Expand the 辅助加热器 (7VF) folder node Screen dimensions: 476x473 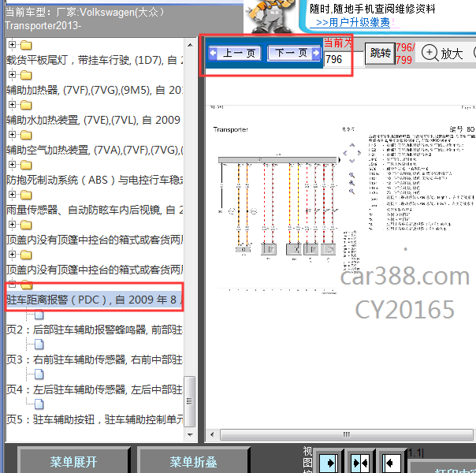12,75
